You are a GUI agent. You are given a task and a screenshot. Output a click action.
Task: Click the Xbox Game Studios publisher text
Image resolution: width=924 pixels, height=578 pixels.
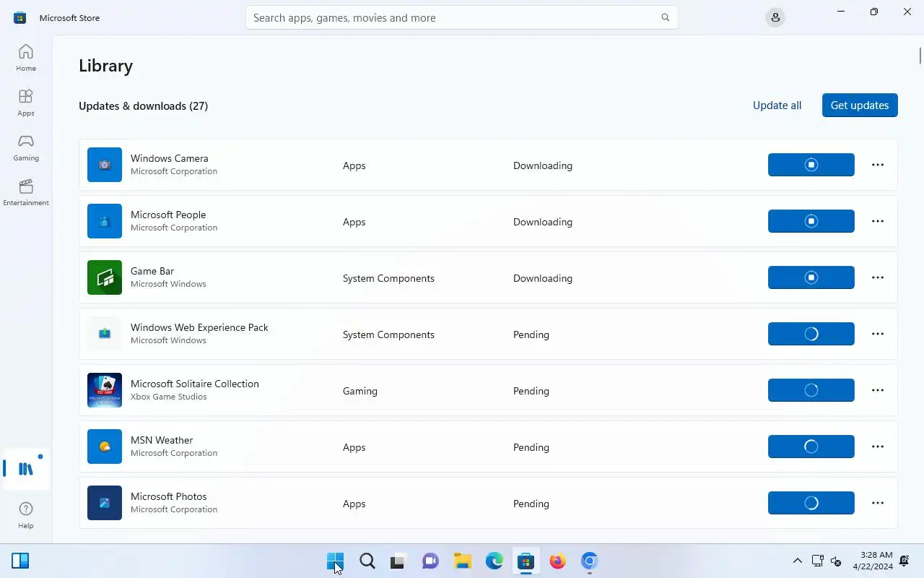click(169, 397)
